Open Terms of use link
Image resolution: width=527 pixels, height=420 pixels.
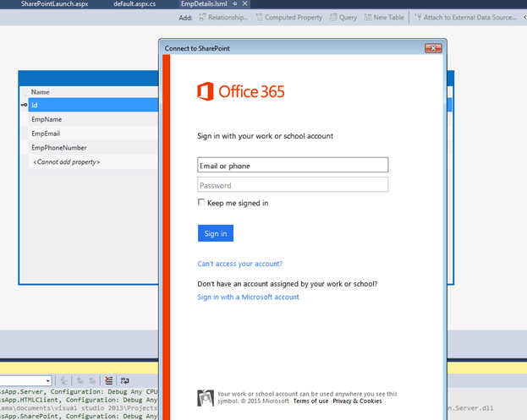coord(310,401)
